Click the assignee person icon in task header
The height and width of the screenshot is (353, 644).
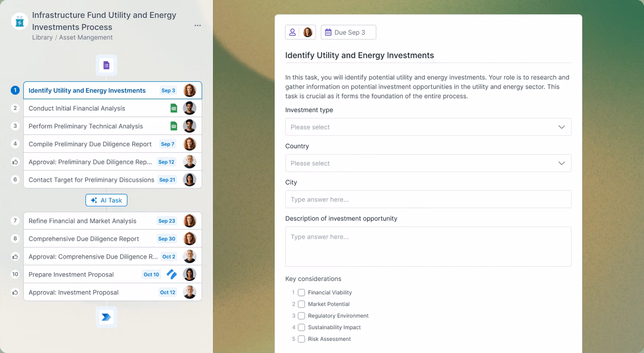[293, 32]
